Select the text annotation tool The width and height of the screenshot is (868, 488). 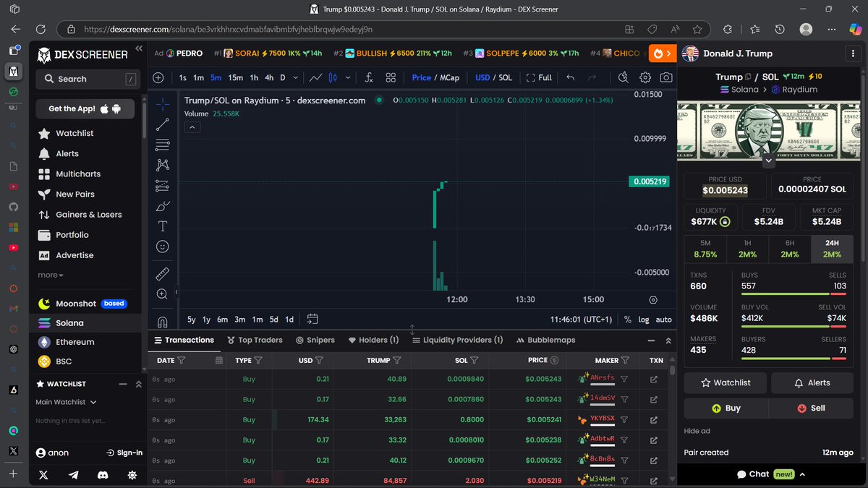pos(163,226)
